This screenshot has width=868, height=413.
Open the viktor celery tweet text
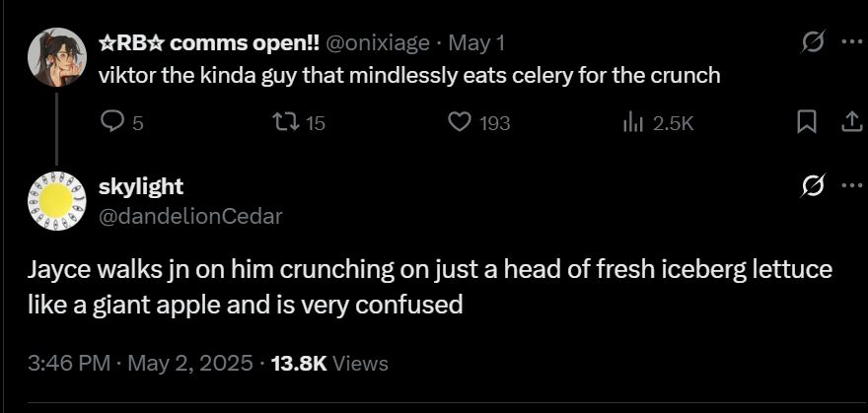pyautogui.click(x=409, y=75)
